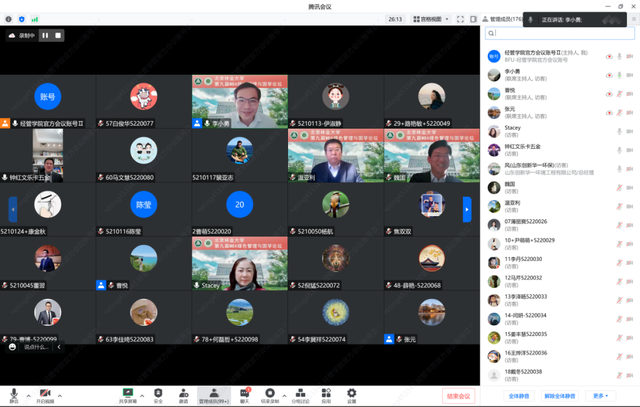The height and width of the screenshot is (407, 640).
Task: Open the 宫格视图 view layout dropdown
Action: click(431, 19)
